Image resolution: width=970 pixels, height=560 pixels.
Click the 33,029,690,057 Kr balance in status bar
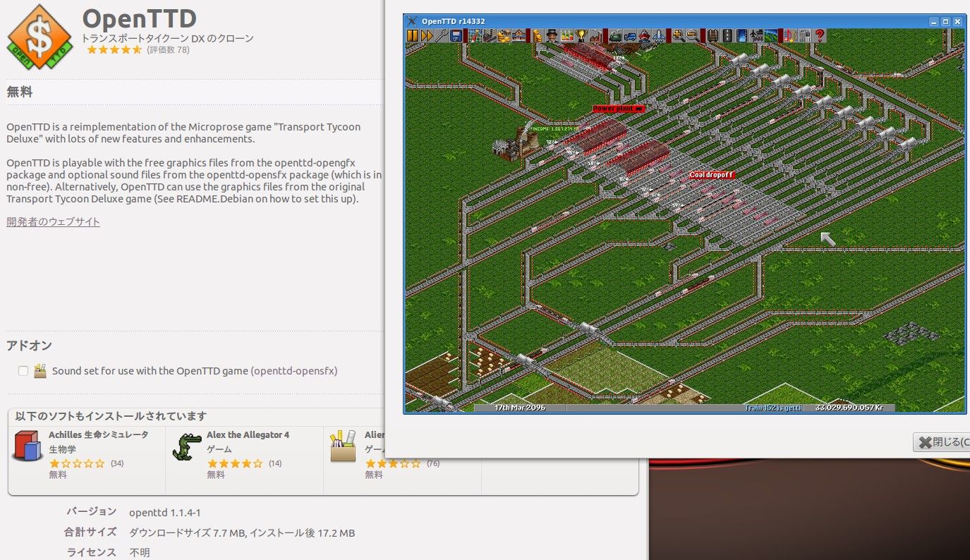[x=849, y=408]
